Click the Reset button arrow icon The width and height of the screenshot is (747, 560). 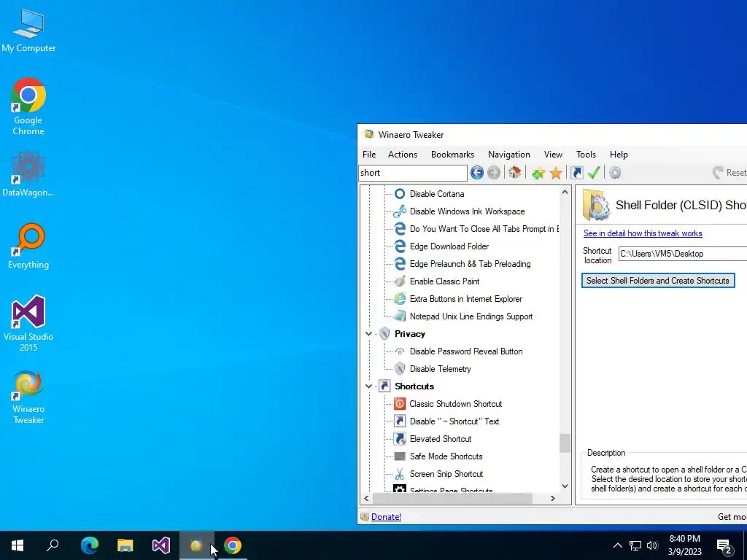tap(718, 172)
